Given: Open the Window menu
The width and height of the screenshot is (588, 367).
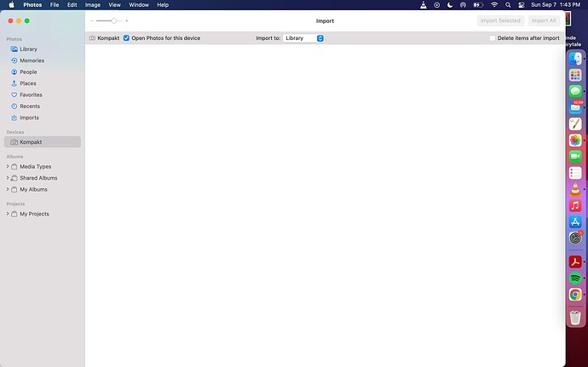Looking at the screenshot, I should [139, 5].
